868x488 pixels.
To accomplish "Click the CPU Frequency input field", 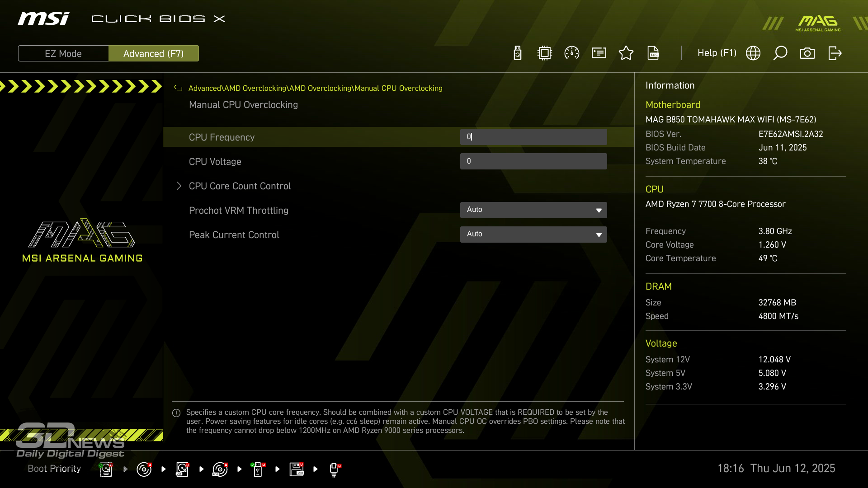I will coord(533,137).
